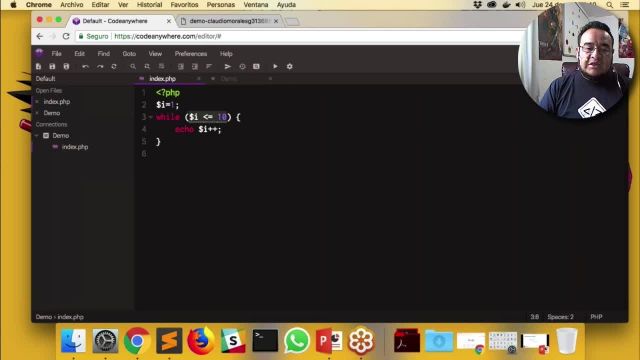Image resolution: width=640 pixels, height=360 pixels.
Task: Open System Preferences from the Dock
Action: tap(105, 340)
